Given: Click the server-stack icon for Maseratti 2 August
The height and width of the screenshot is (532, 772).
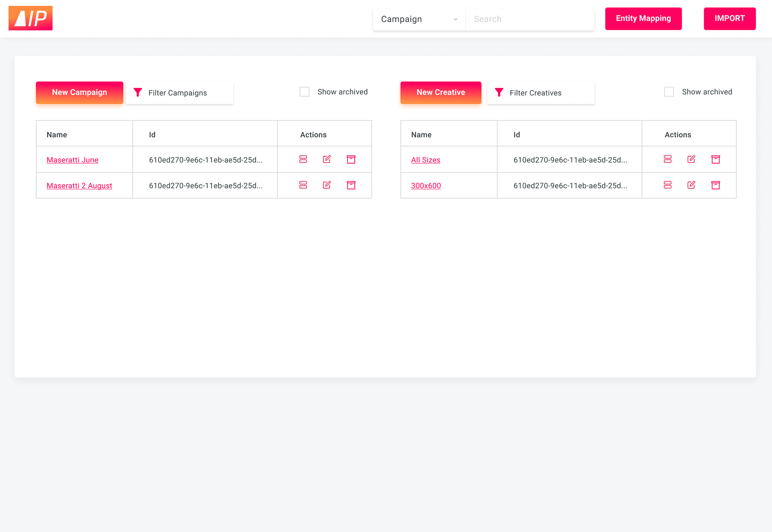Looking at the screenshot, I should tap(303, 185).
